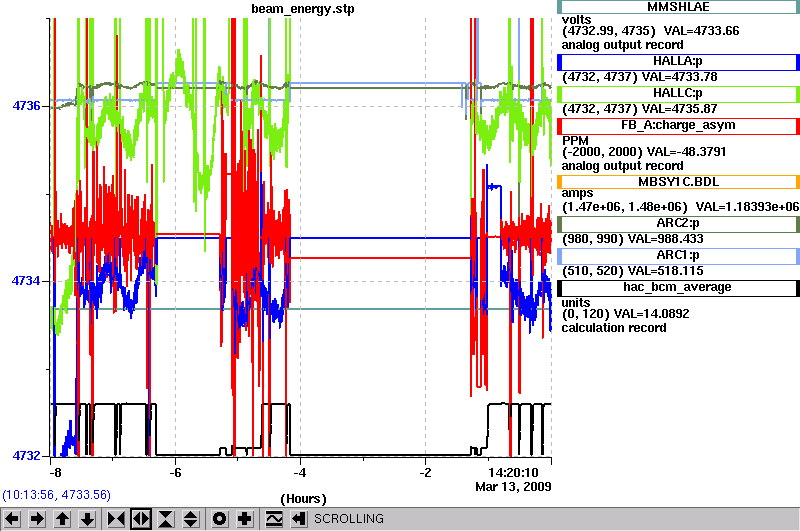Click the 'PPM' unit label
Viewport: 800px width, 531px height.
(575, 141)
